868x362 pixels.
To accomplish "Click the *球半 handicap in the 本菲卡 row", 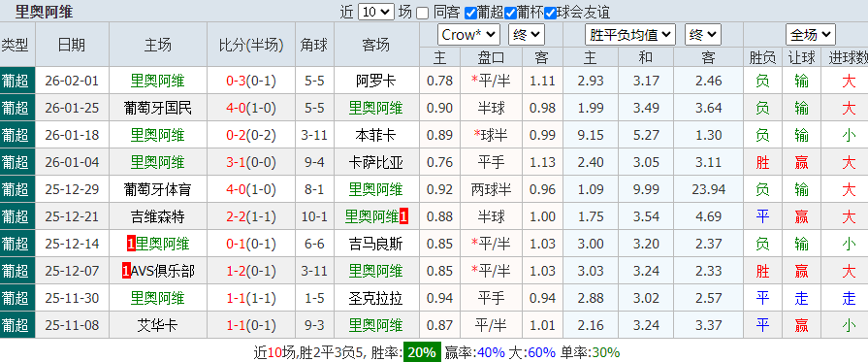I will (491, 135).
